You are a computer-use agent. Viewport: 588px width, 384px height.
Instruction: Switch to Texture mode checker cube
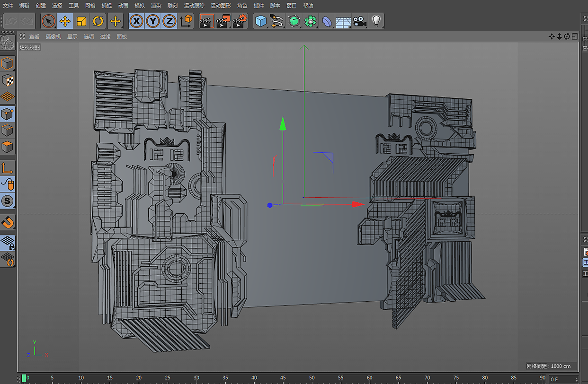[8, 80]
